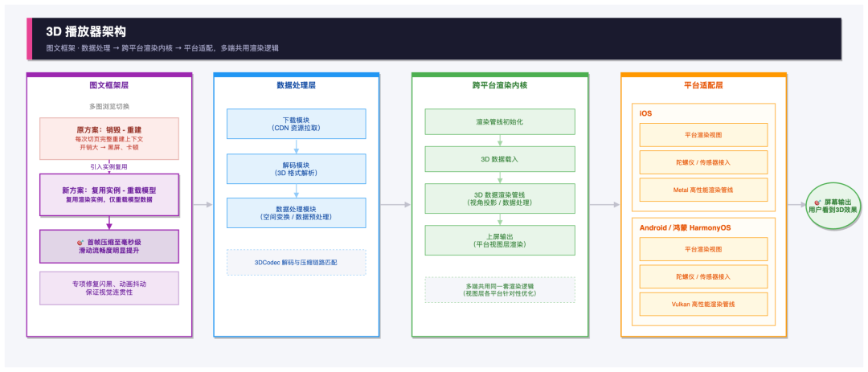Screen dimensions: 868x372
Task: Select 陀螺仪 / 传感器接入 box under Android / 鸿蒙
Action: [703, 276]
